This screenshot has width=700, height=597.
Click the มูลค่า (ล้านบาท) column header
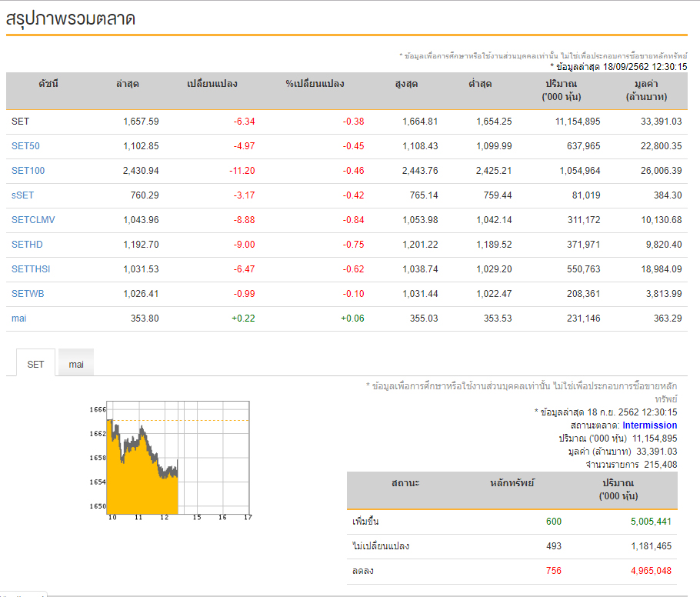[646, 90]
